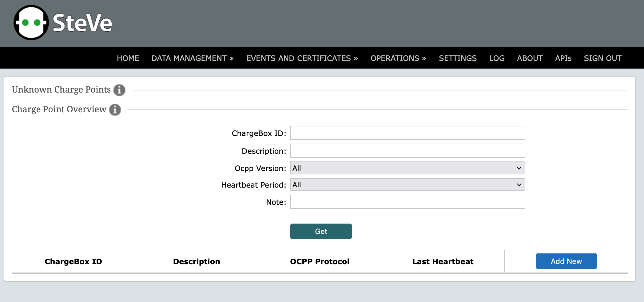Open the Settings page
Screen dimensions: 644x302
click(458, 58)
